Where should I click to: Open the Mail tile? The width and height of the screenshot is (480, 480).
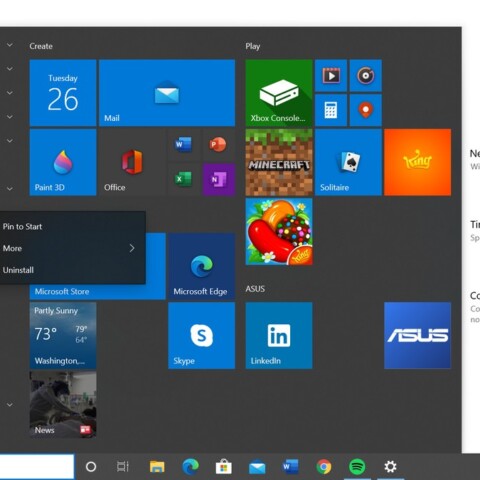[167, 93]
